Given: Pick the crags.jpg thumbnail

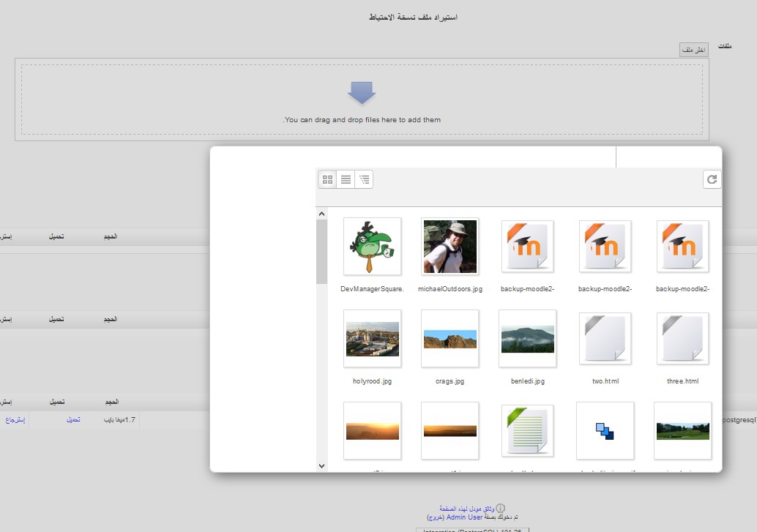Looking at the screenshot, I should 450,338.
